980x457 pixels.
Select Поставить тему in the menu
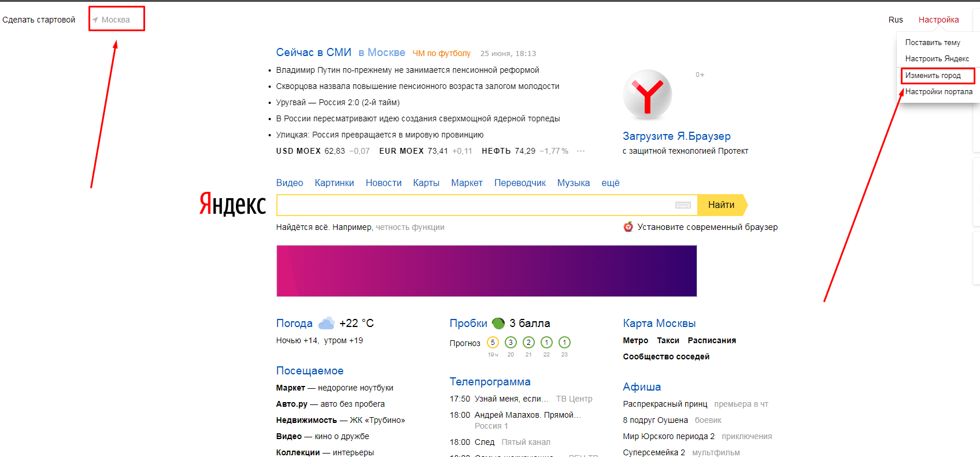932,43
